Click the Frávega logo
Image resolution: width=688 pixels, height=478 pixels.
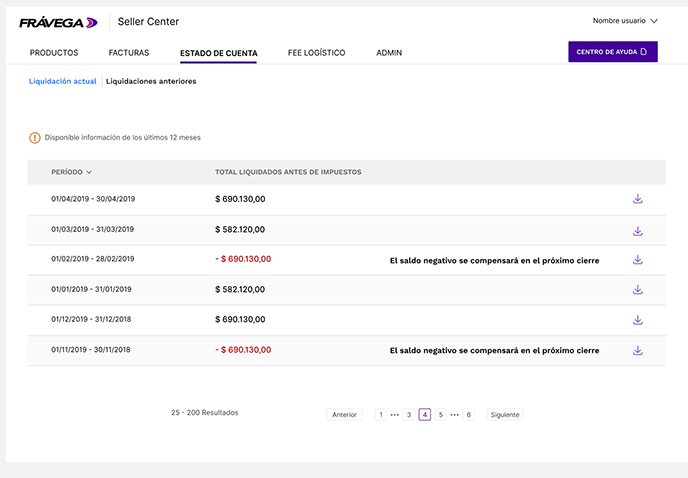[58, 23]
